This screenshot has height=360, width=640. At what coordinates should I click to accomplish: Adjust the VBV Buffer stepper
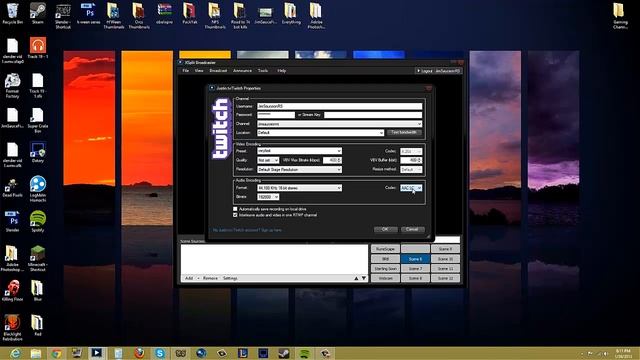click(420, 160)
